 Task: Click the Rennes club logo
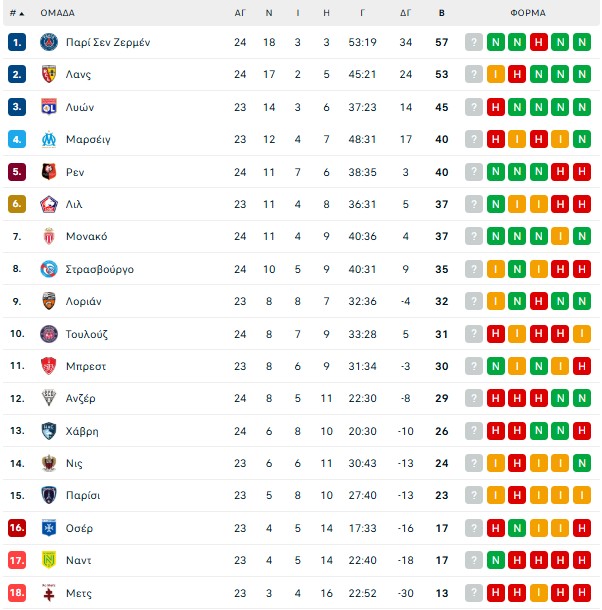tap(48, 172)
